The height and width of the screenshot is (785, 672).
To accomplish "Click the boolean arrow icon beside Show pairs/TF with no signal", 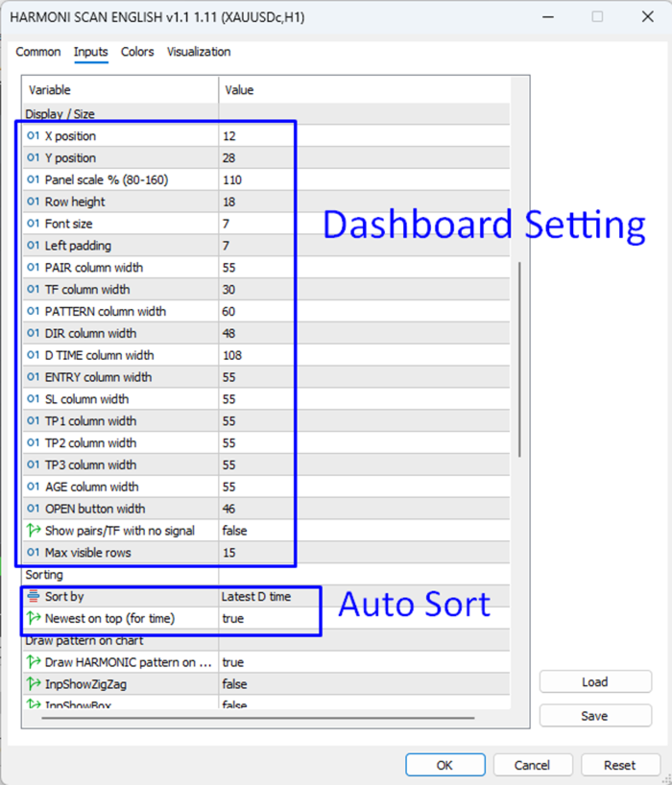I will tap(34, 530).
